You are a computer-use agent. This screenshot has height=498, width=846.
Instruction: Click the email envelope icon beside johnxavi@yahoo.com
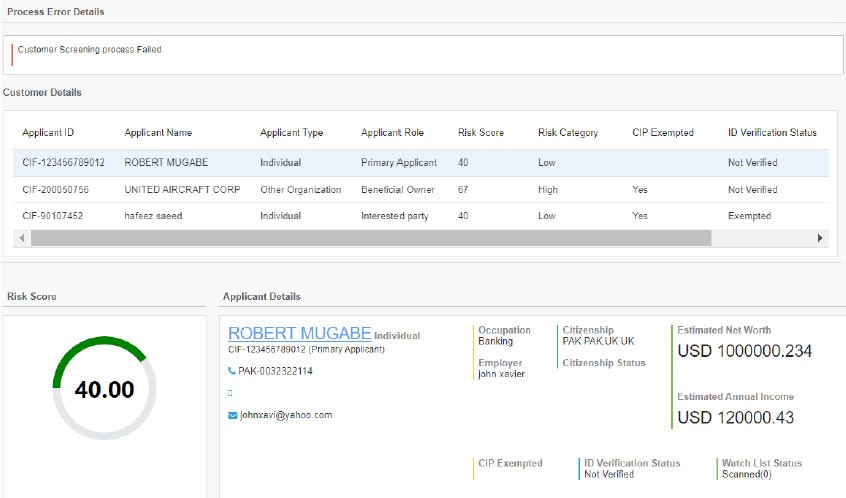pyautogui.click(x=233, y=415)
